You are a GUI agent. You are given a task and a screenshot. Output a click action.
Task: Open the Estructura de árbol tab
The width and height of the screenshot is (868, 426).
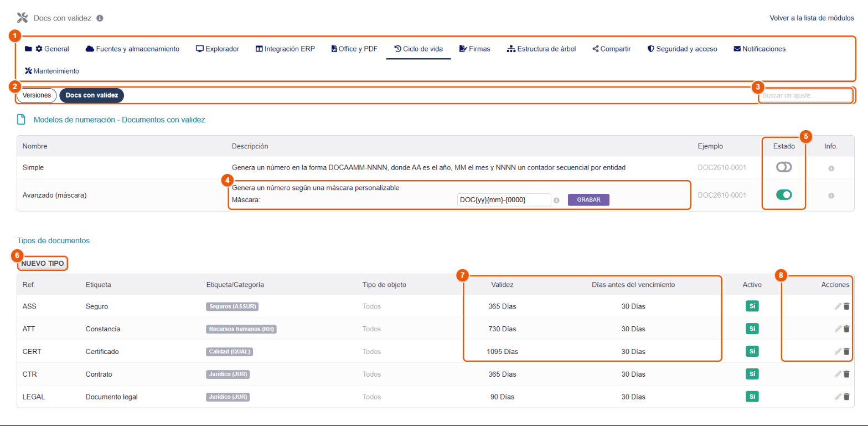[541, 49]
